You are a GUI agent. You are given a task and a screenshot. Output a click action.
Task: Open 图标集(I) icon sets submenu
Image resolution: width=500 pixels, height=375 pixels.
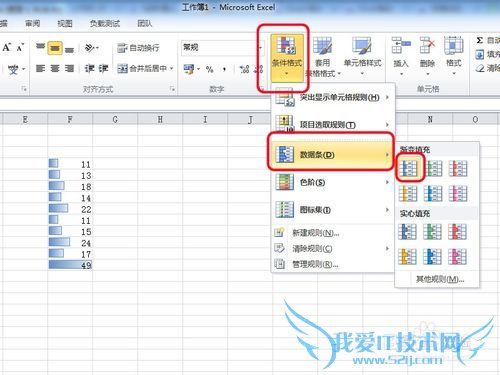point(332,210)
